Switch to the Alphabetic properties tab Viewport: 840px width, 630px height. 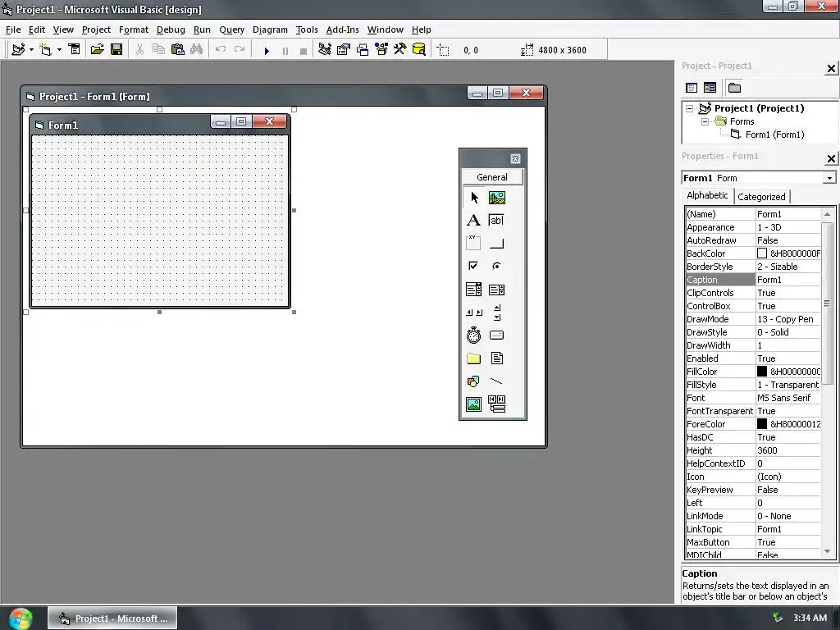(x=707, y=195)
